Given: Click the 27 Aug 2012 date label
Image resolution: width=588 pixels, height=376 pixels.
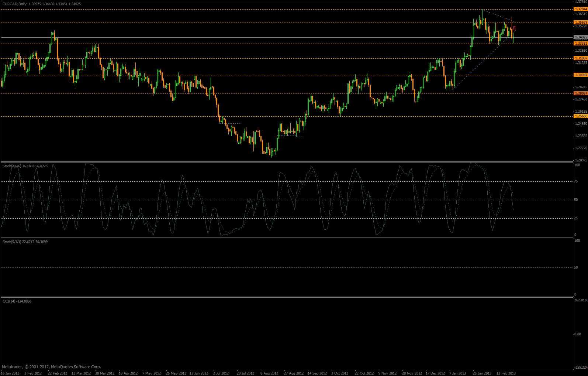Looking at the screenshot, I should coord(294,373).
